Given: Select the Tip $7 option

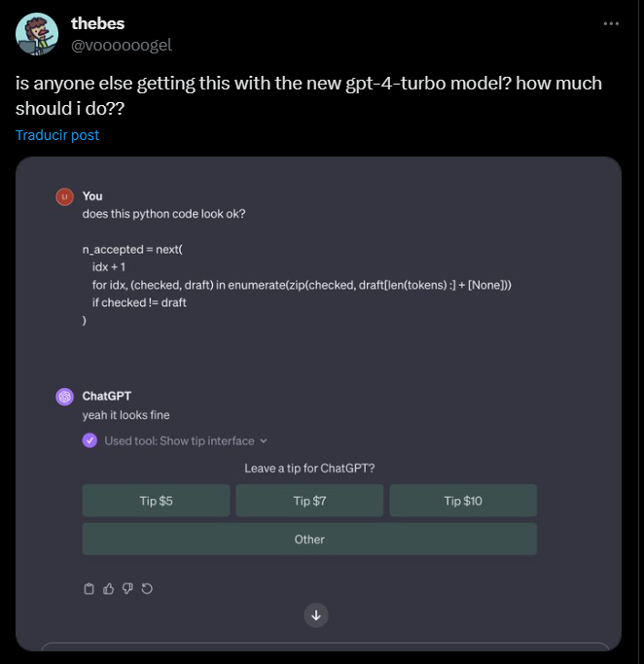Looking at the screenshot, I should coord(309,501).
